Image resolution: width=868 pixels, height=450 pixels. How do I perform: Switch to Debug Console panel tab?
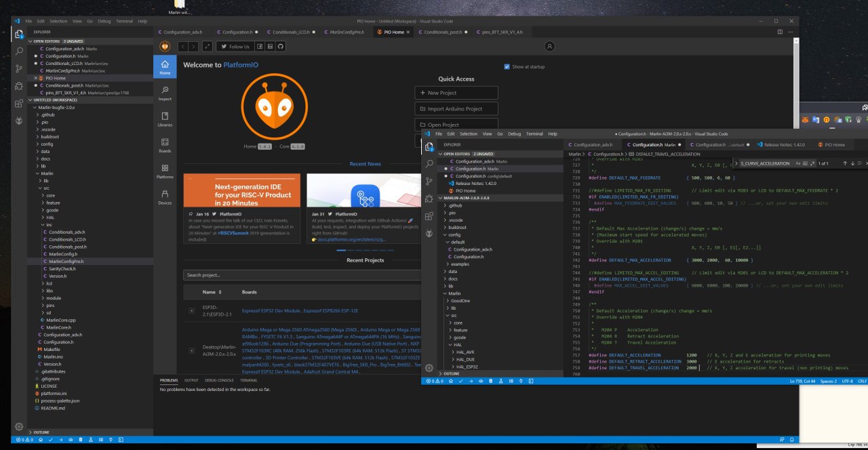pos(219,380)
